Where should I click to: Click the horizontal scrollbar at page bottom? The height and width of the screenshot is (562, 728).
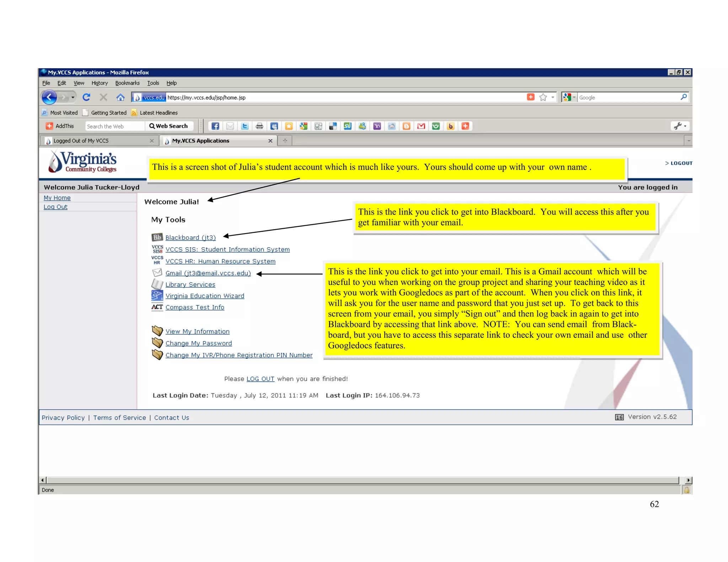363,480
